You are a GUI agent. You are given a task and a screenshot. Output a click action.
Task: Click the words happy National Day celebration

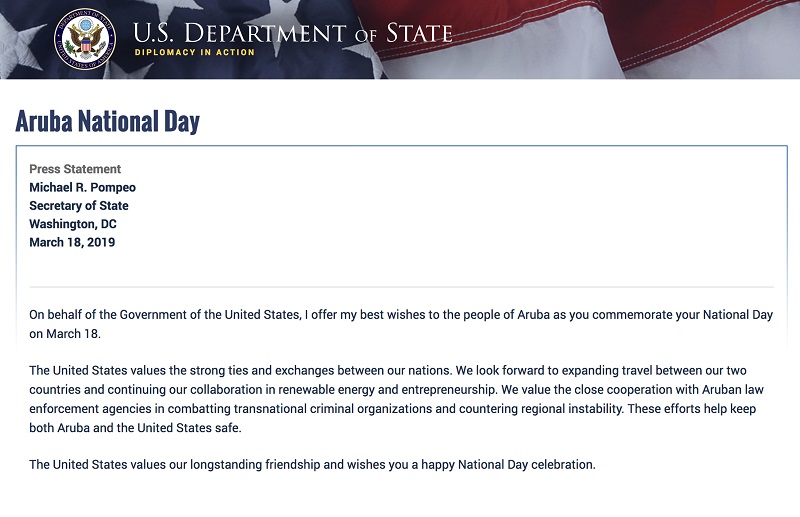tap(508, 465)
